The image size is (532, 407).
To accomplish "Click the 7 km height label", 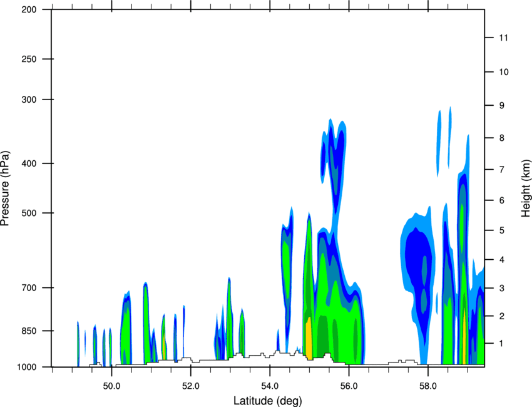I will click(x=502, y=169).
